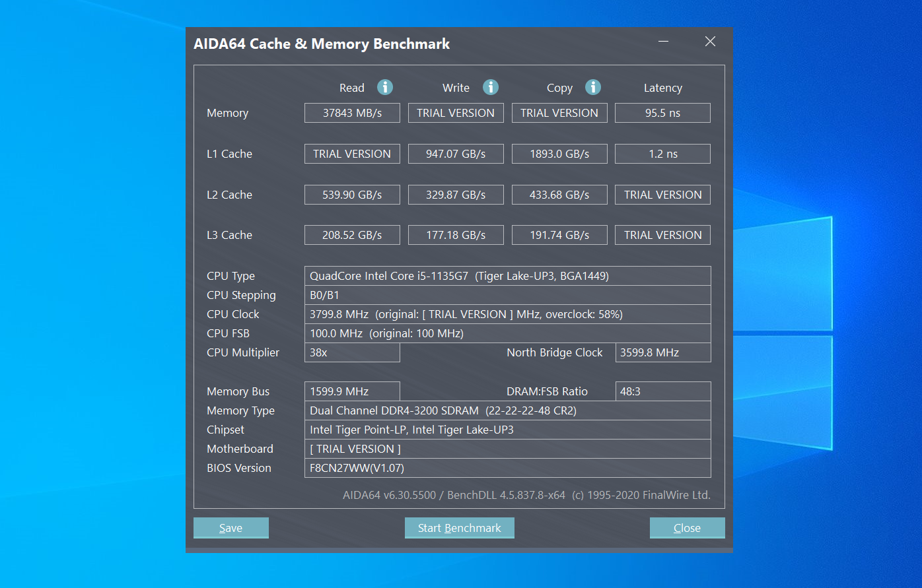This screenshot has width=922, height=588.
Task: Click the Memory Bus label
Action: coord(238,391)
